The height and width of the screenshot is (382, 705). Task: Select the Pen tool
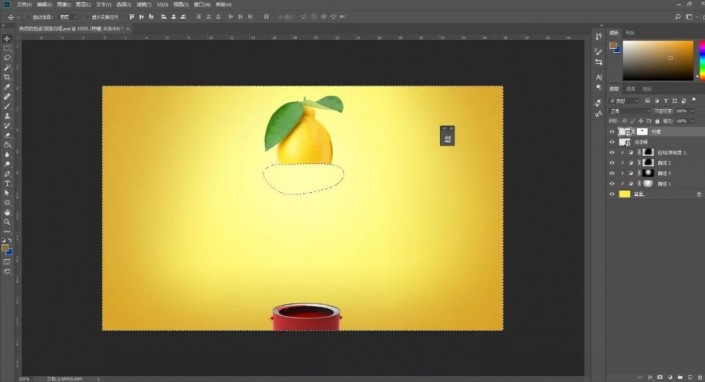[x=7, y=174]
